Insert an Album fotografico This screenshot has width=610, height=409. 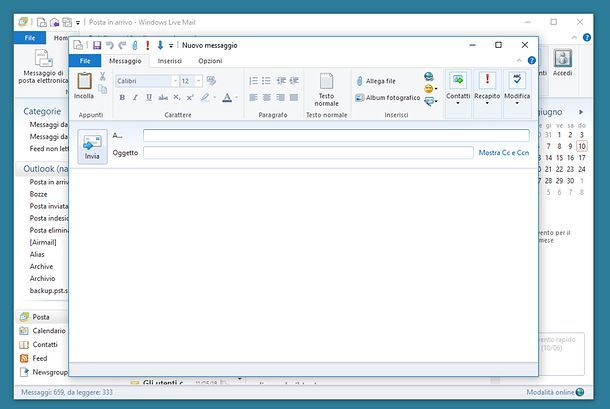[x=387, y=98]
